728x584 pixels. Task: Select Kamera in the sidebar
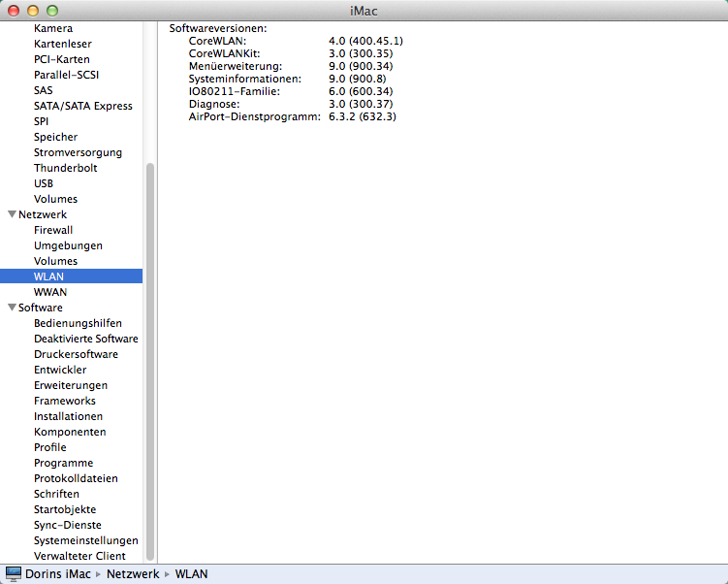(53, 28)
